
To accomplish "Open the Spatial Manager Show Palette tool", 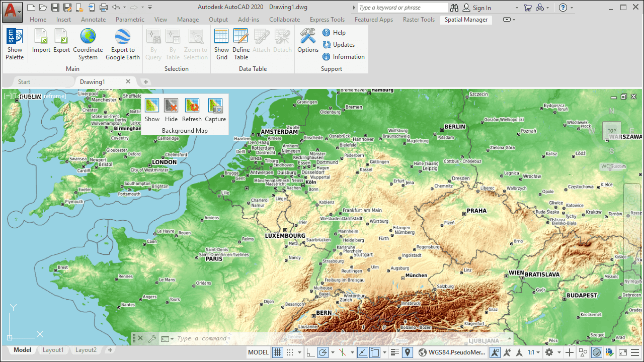I will (15, 44).
